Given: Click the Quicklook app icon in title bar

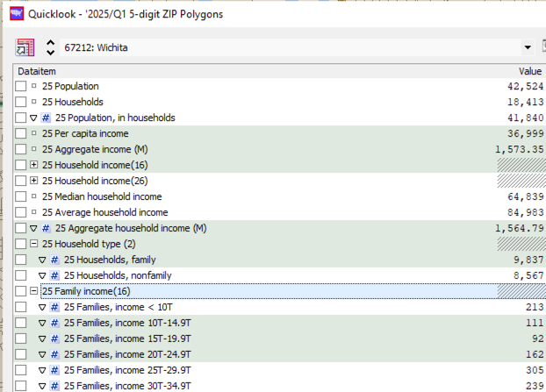Looking at the screenshot, I should (x=16, y=14).
